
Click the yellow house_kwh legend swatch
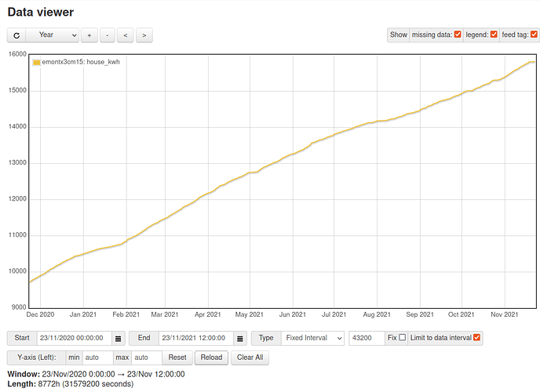click(37, 62)
